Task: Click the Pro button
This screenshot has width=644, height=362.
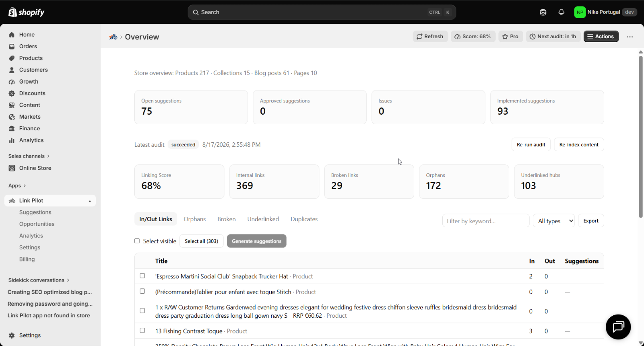Action: (x=510, y=37)
